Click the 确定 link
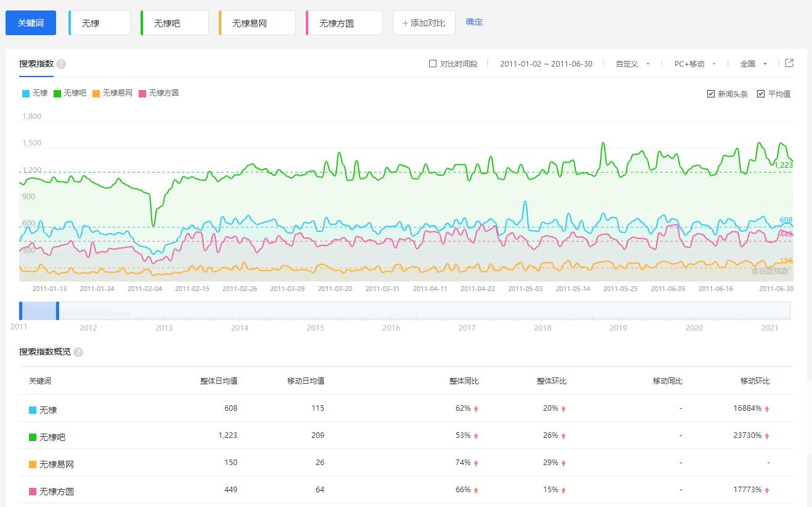The height and width of the screenshot is (507, 812). 474,22
